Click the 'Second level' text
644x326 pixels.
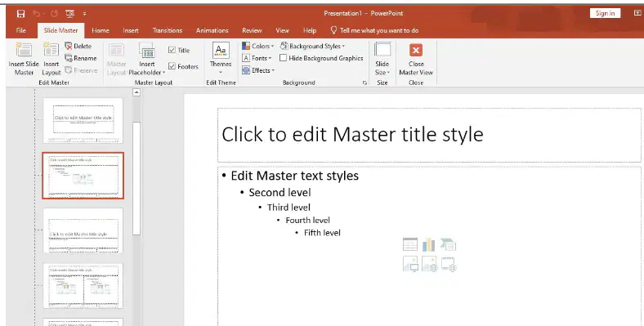pyautogui.click(x=280, y=193)
